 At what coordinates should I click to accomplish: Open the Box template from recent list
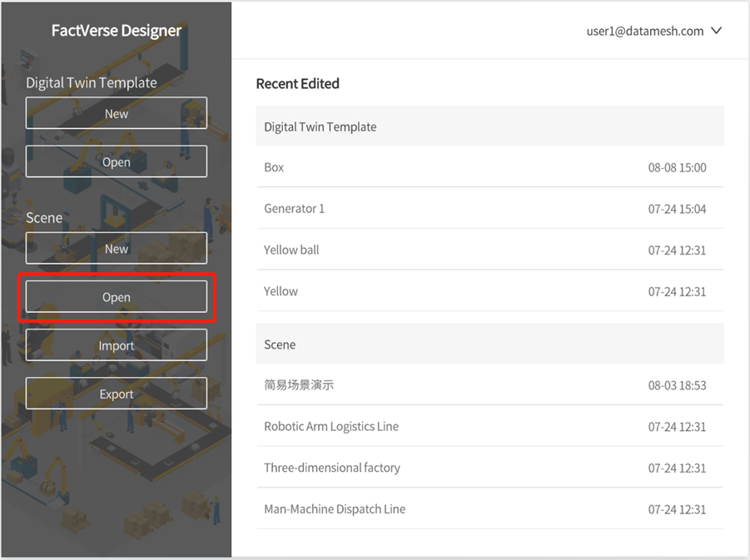tap(489, 167)
